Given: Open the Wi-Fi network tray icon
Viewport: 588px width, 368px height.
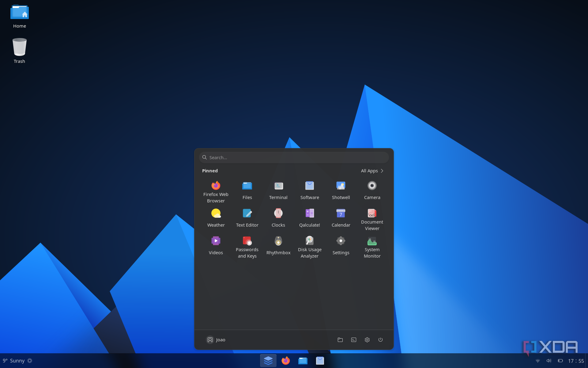Looking at the screenshot, I should coord(538,361).
